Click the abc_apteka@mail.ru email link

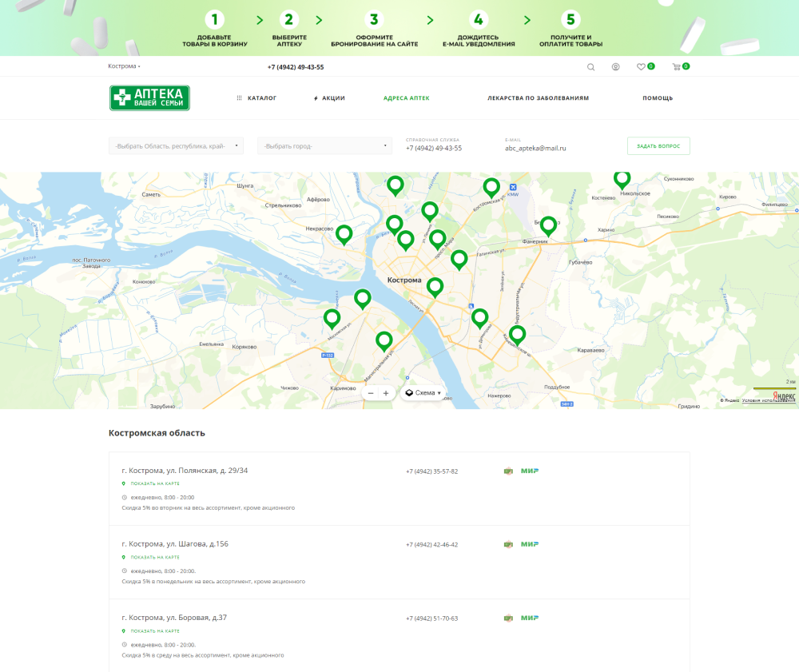click(x=535, y=149)
